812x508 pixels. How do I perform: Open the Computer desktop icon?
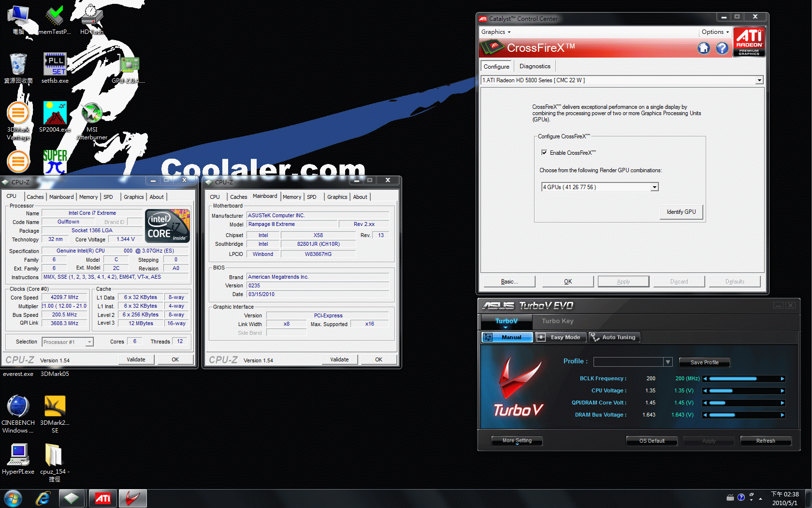[18, 20]
